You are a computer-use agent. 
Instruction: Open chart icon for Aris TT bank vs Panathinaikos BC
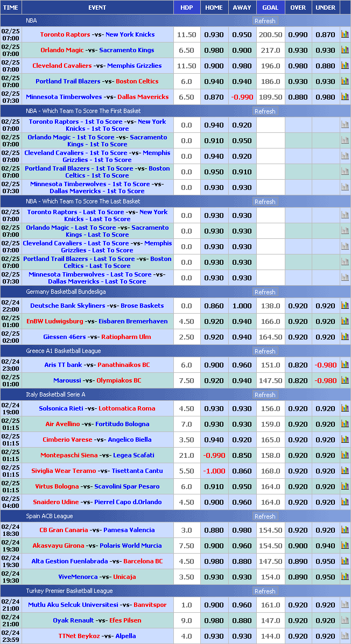pyautogui.click(x=345, y=365)
